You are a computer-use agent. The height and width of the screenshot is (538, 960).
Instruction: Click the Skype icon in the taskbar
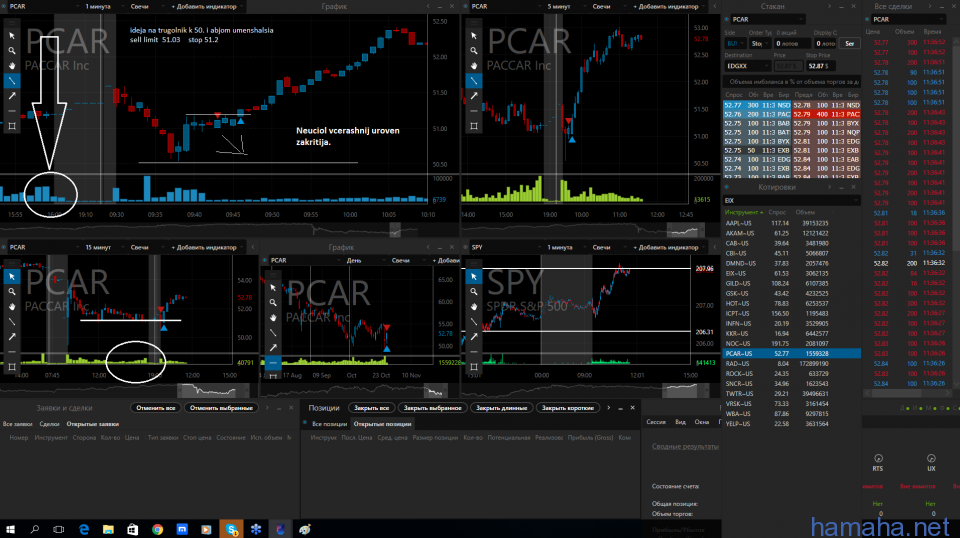click(232, 528)
